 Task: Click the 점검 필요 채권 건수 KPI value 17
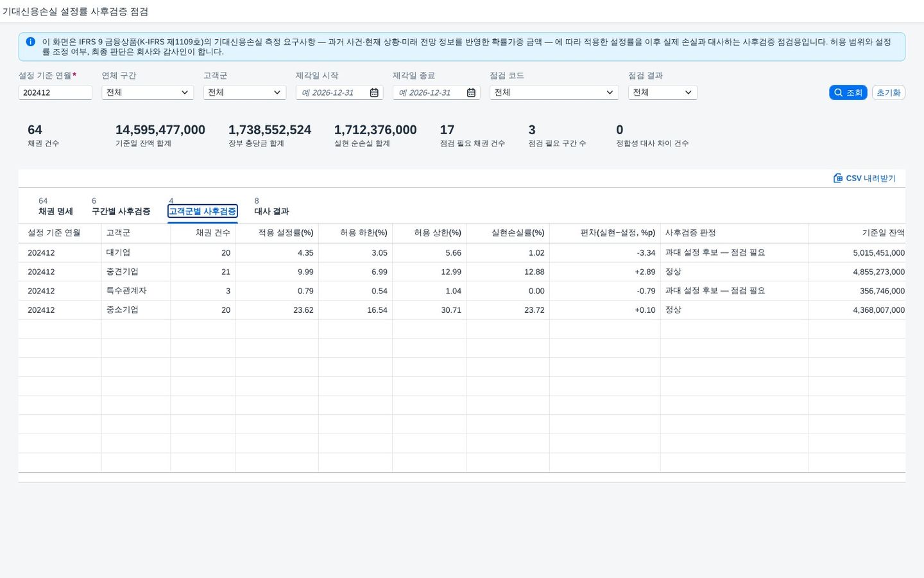tap(447, 130)
